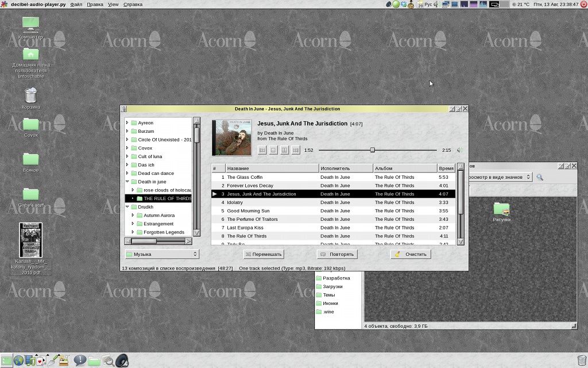Pause the current song

tap(285, 150)
